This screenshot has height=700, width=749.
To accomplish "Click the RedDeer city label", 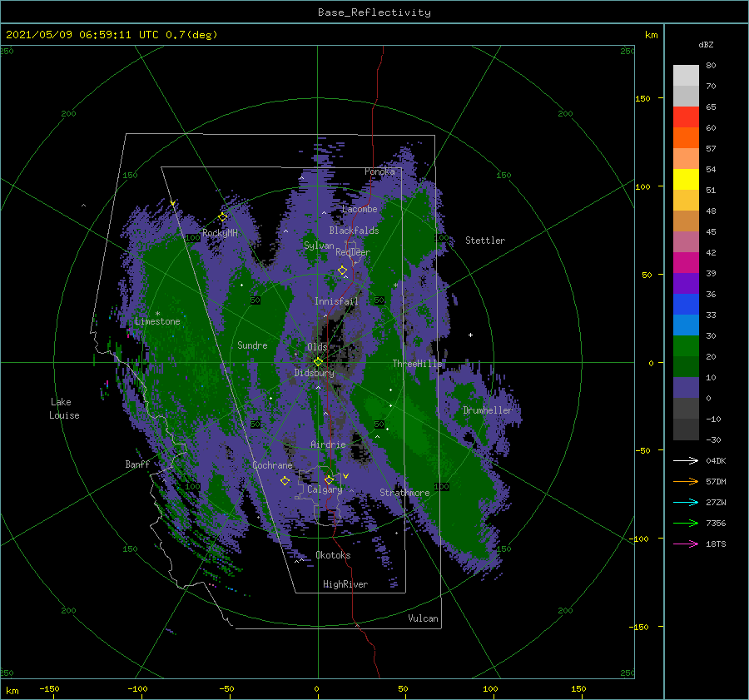I will tap(353, 252).
